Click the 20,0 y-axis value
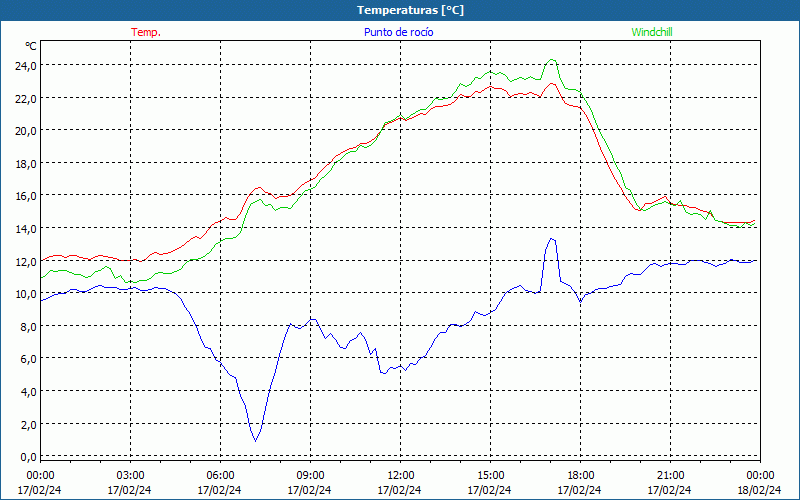The image size is (800, 500). click(x=25, y=131)
